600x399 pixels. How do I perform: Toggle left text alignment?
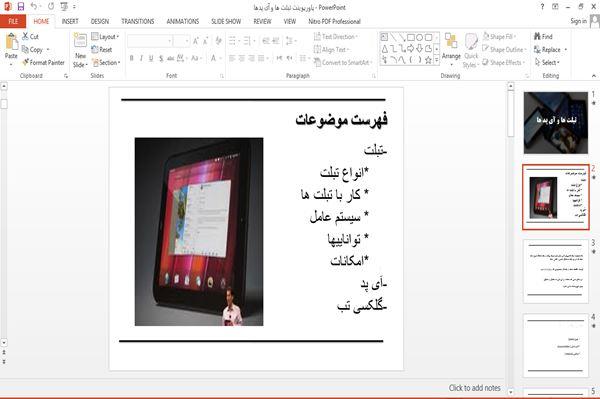tap(232, 58)
